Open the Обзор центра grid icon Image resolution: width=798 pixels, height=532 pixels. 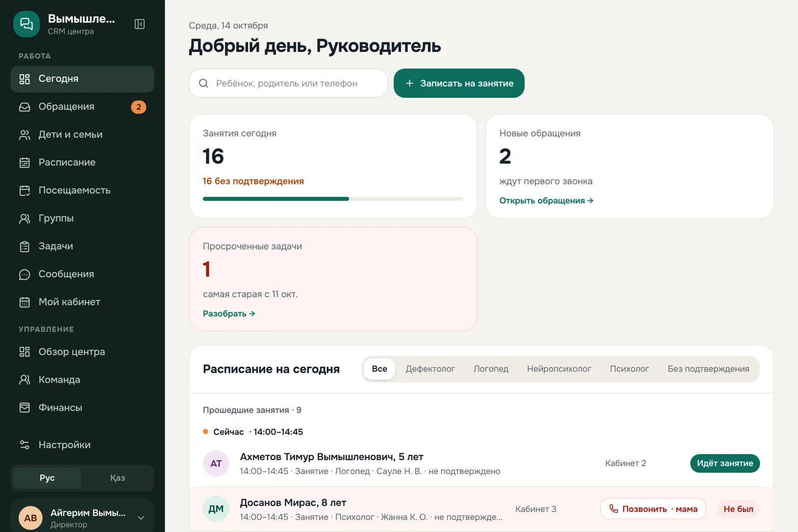click(24, 352)
